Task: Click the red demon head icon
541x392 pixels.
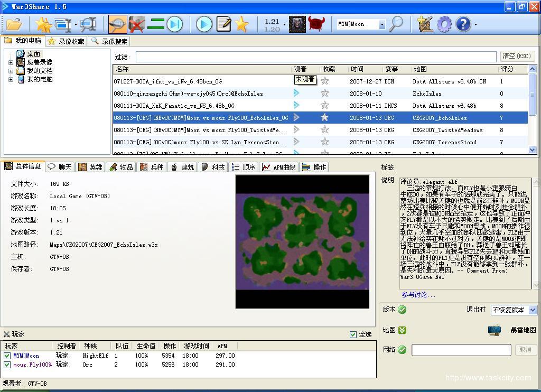Action: [x=316, y=24]
